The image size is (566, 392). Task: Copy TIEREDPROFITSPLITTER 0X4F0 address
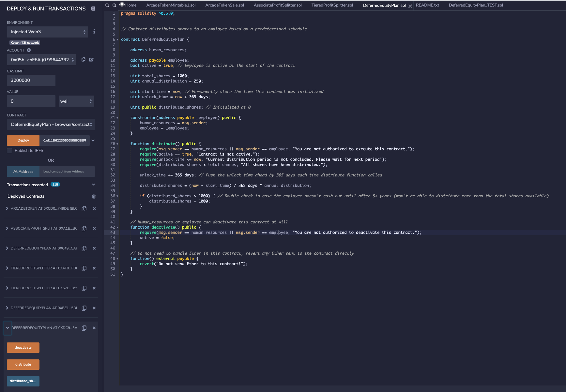click(x=84, y=268)
